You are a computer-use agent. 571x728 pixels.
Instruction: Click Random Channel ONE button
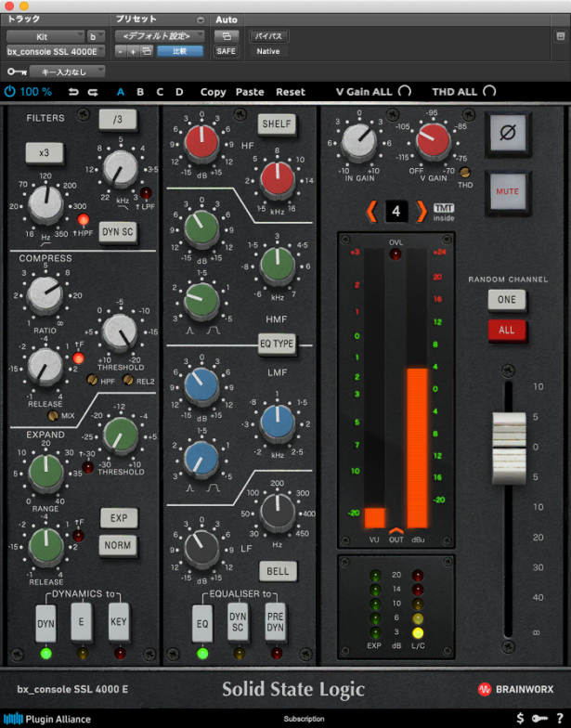pos(507,299)
